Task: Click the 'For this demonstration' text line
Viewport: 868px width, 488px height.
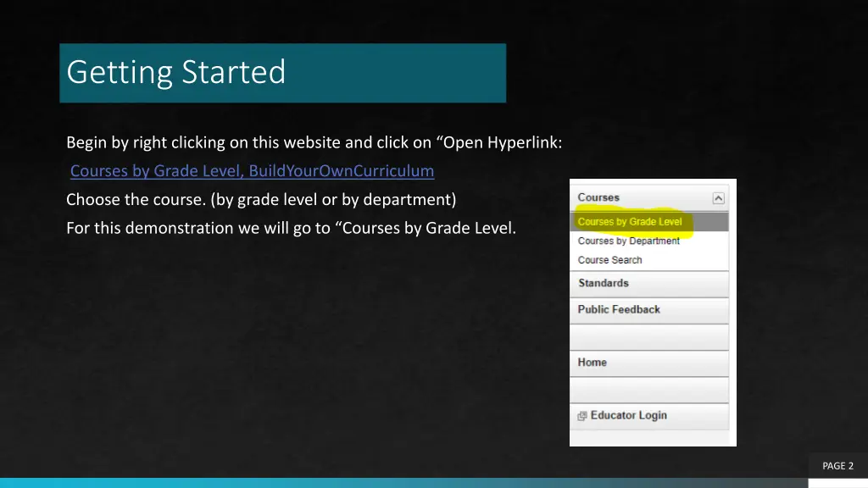Action: click(291, 228)
